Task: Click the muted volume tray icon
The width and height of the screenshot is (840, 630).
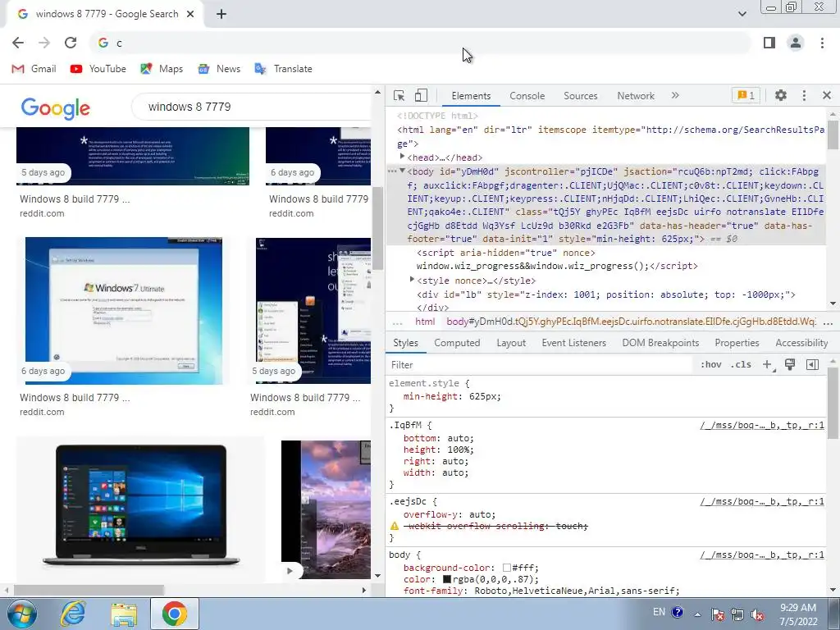Action: (757, 614)
